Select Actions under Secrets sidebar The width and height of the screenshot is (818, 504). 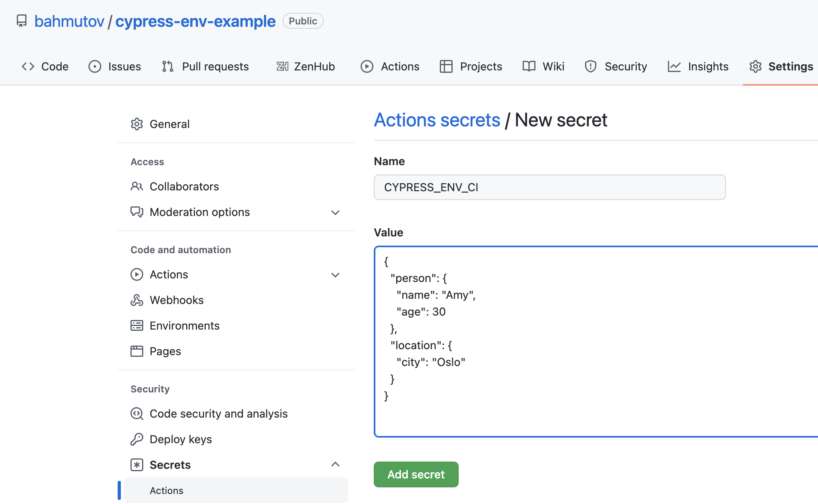[166, 490]
